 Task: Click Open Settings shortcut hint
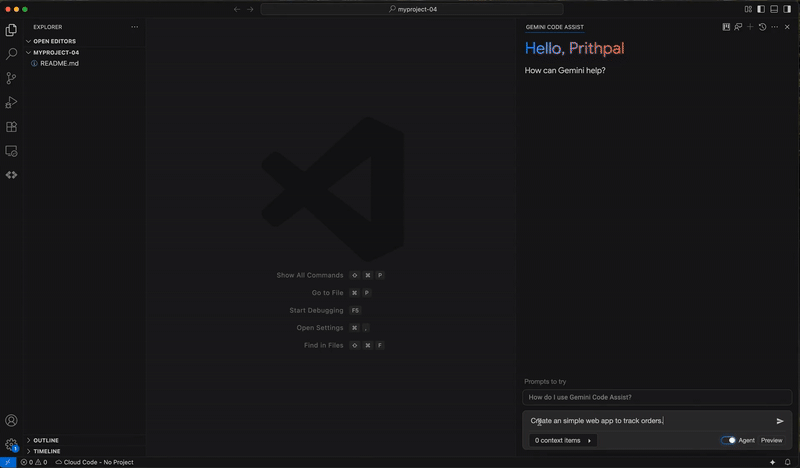coord(333,328)
